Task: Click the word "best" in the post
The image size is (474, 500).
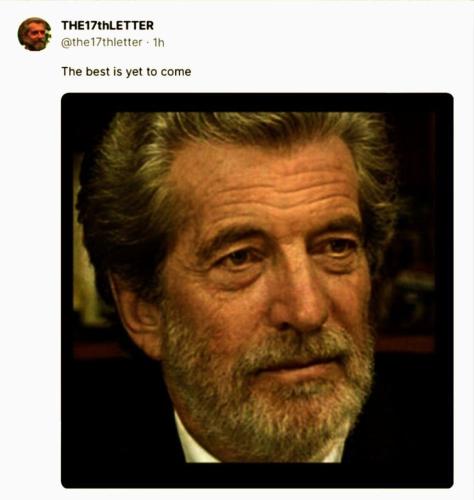Action: (98, 72)
